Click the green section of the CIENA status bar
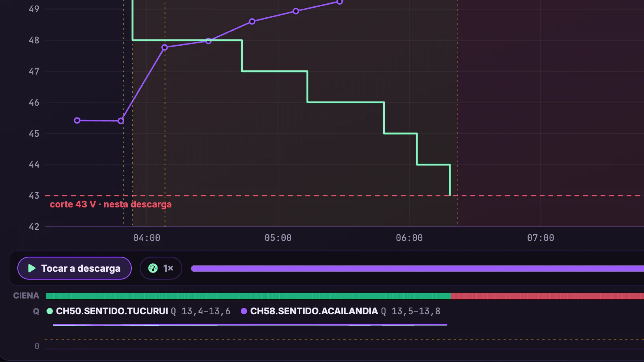The width and height of the screenshot is (644, 362). coord(248,296)
